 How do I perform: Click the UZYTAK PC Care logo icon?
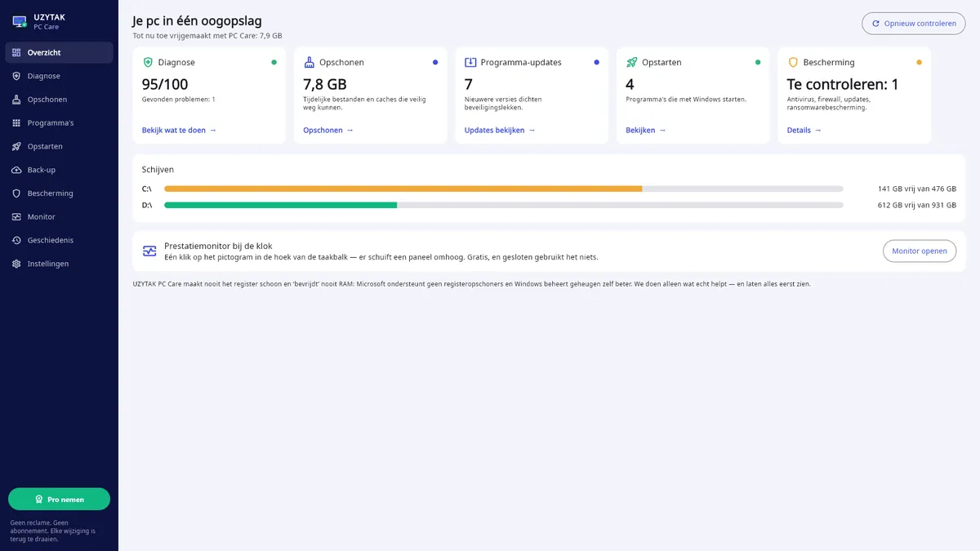tap(20, 21)
